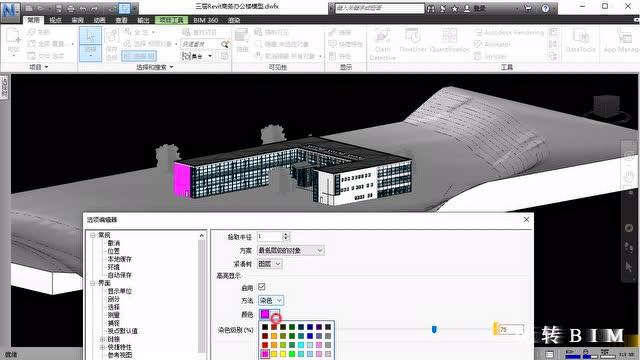Click the Save Selection (保存选择) icon

pos(111,44)
